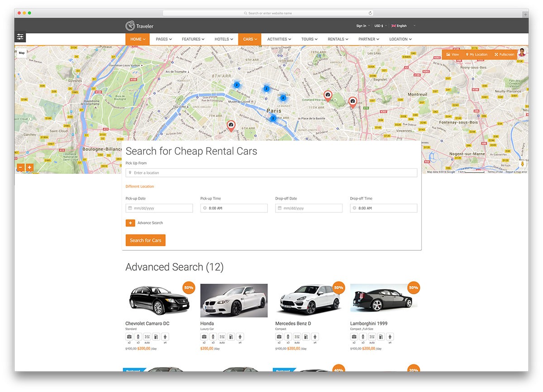The image size is (543, 392).
Task: Open the ACTIVITIES menu
Action: (x=279, y=39)
